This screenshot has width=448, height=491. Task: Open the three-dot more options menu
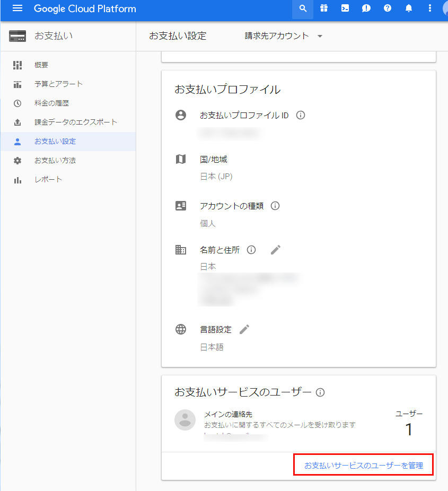(x=430, y=8)
